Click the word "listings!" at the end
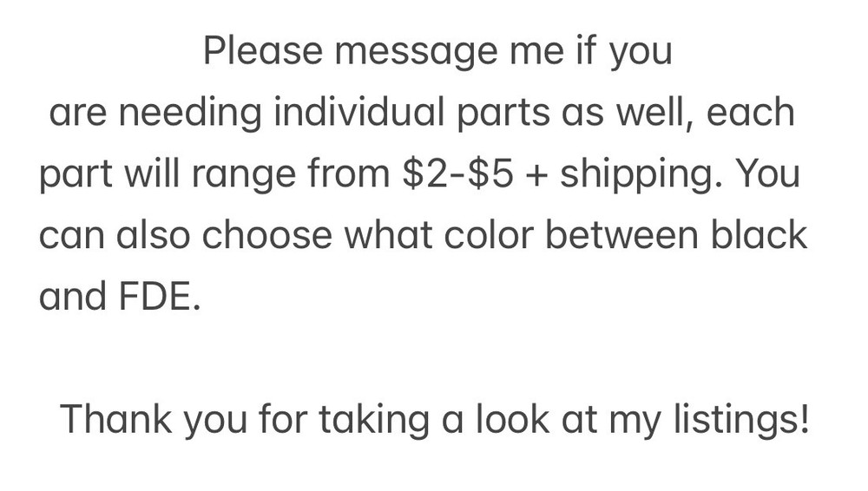This screenshot has width=868, height=491. pos(742,420)
